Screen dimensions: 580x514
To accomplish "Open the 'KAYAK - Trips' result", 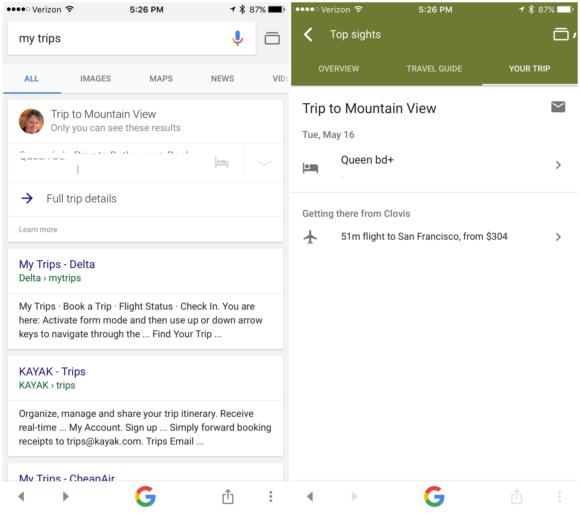I will [x=52, y=371].
